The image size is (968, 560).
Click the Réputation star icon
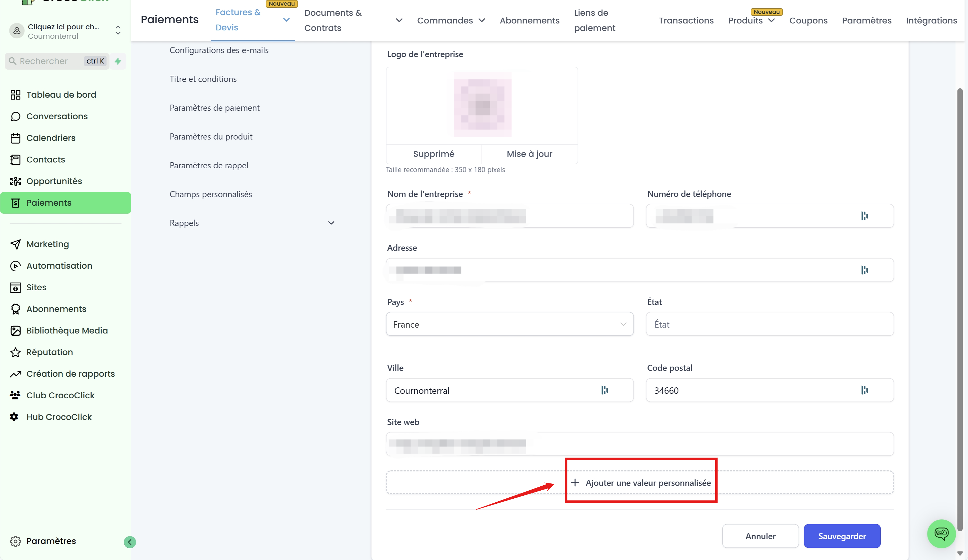[15, 352]
